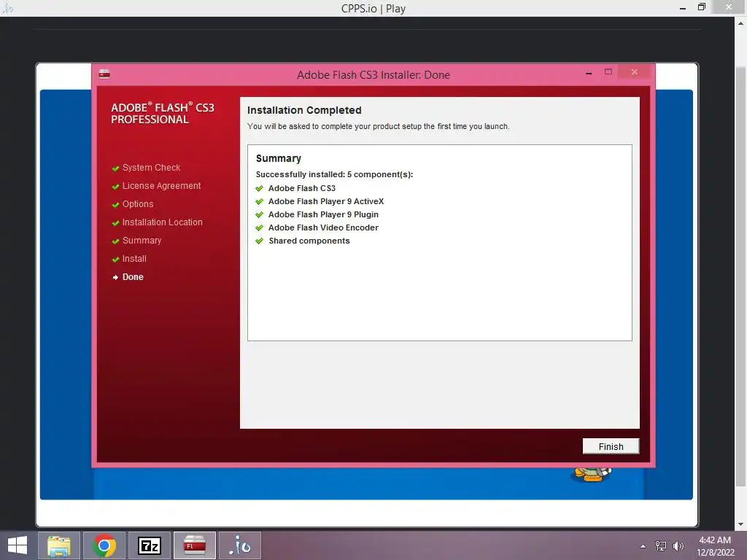Click the Installation Completed heading
This screenshot has width=747, height=560.
tap(304, 110)
